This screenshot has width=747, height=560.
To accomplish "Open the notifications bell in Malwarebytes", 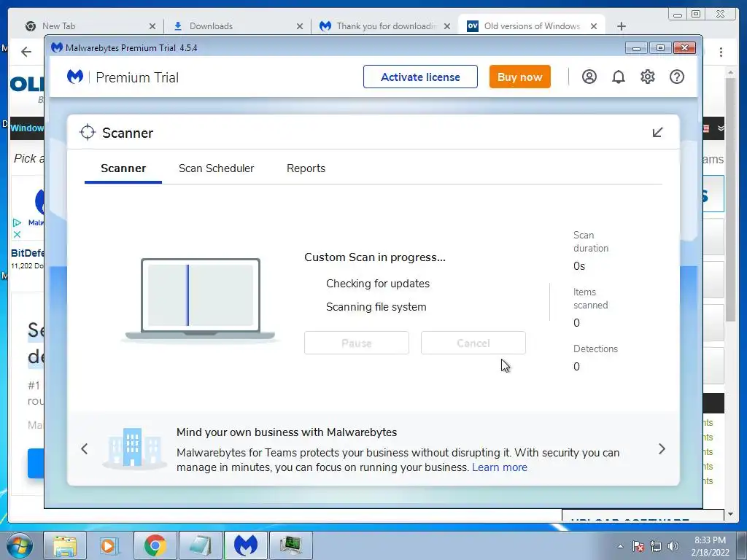I will 619,77.
